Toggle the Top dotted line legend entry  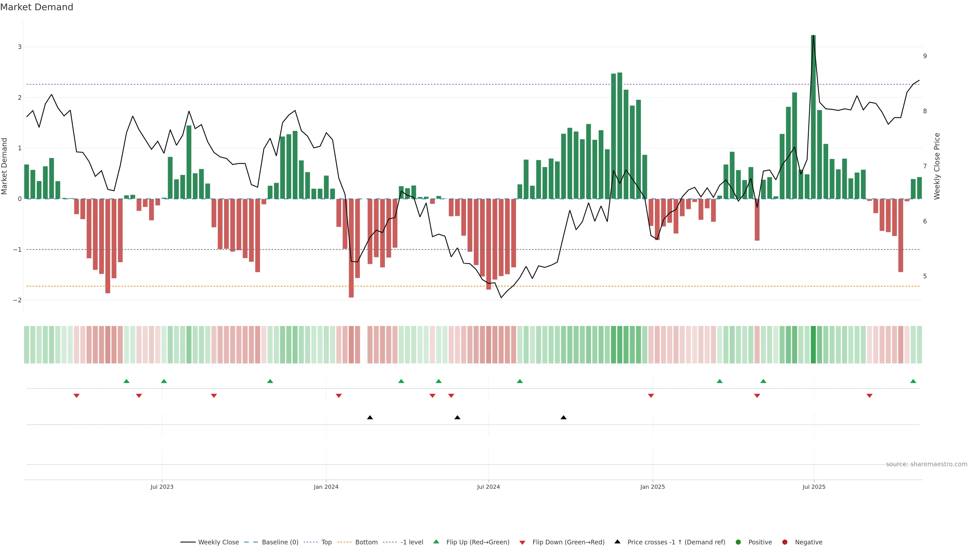point(326,542)
